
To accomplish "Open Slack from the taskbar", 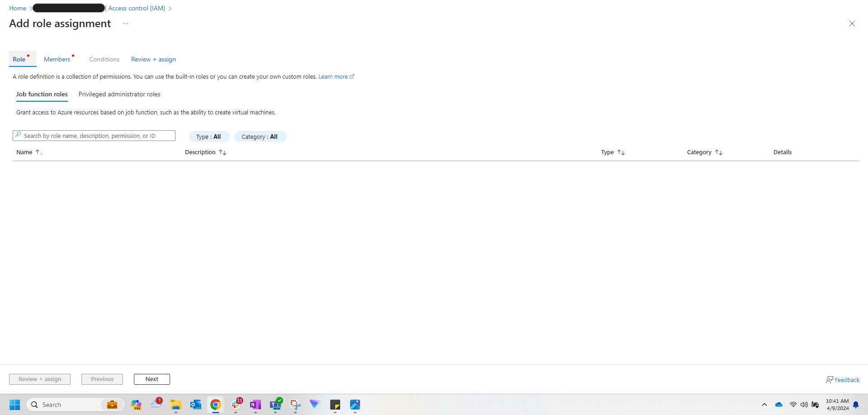I will point(236,404).
